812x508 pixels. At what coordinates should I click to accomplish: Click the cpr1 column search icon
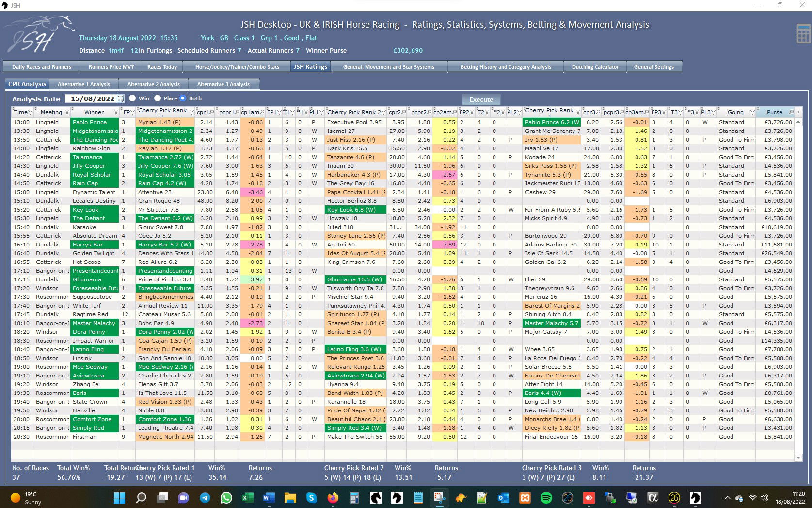(x=211, y=112)
